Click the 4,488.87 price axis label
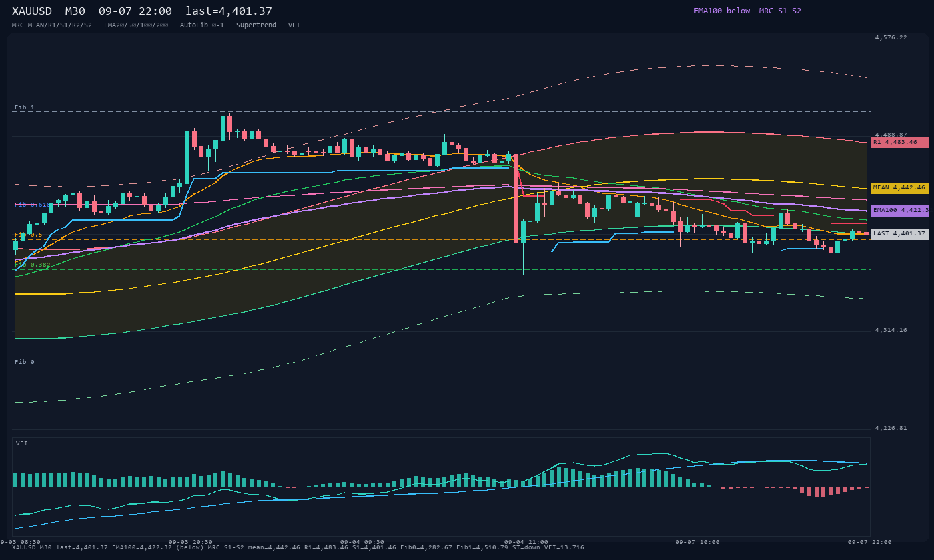This screenshot has height=560, width=934. click(891, 135)
